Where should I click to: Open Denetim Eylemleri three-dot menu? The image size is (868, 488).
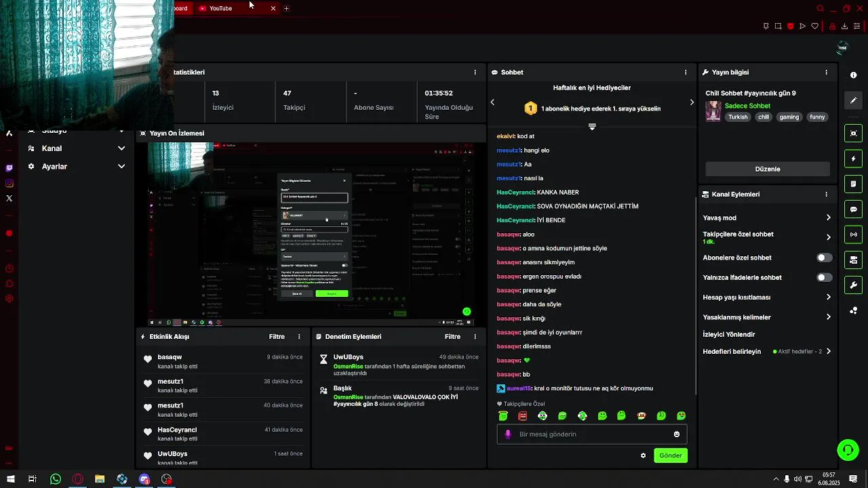click(475, 336)
